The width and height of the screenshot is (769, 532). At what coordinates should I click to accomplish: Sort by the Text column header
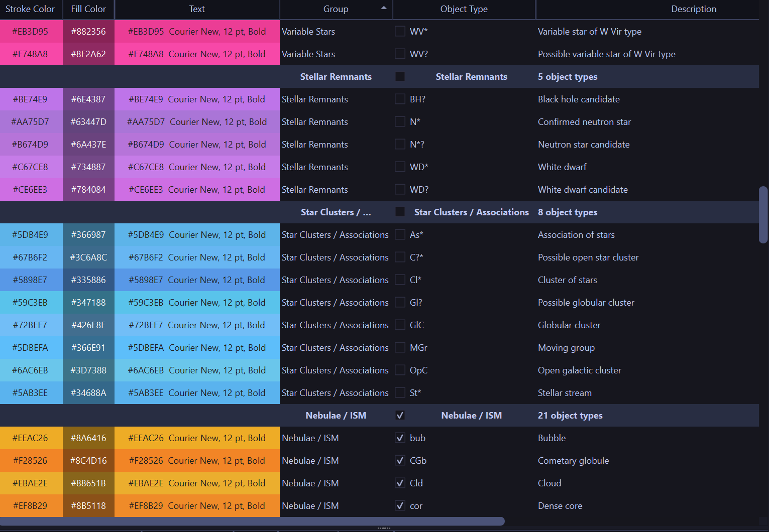(197, 9)
